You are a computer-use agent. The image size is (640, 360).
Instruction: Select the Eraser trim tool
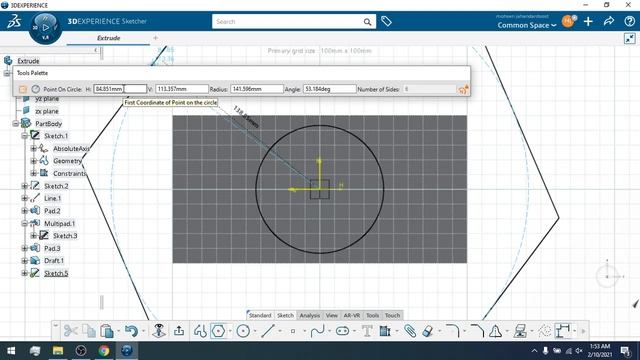click(427, 331)
